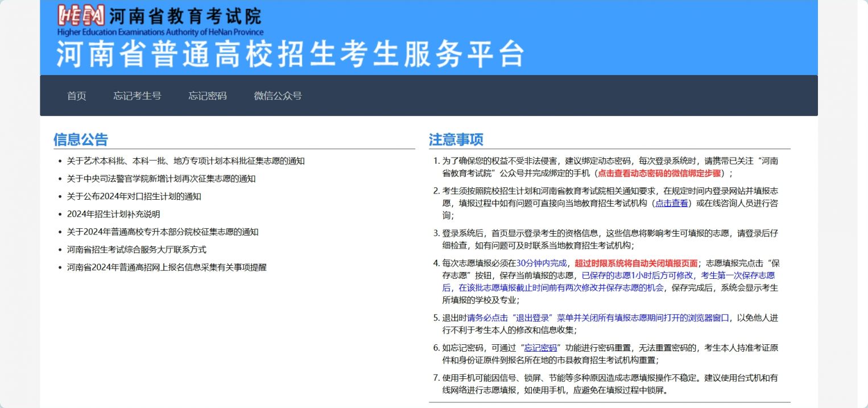Click the red text 超过时限系统将自动关闭填报页面

tap(636, 263)
